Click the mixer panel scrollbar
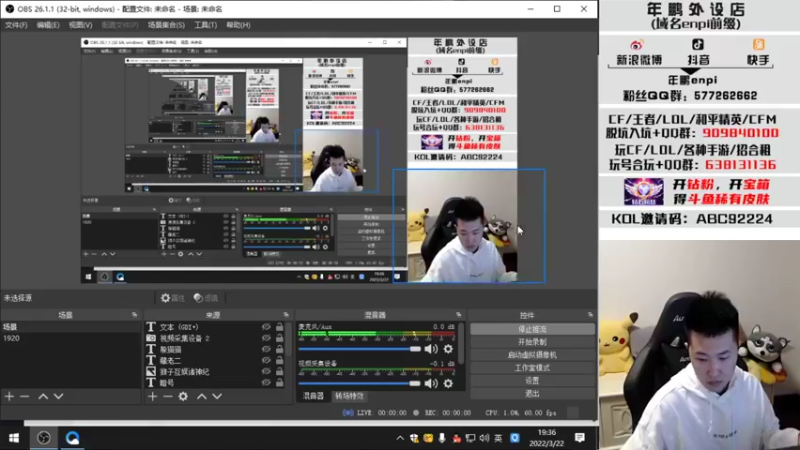The width and height of the screenshot is (800, 450). tap(462, 343)
